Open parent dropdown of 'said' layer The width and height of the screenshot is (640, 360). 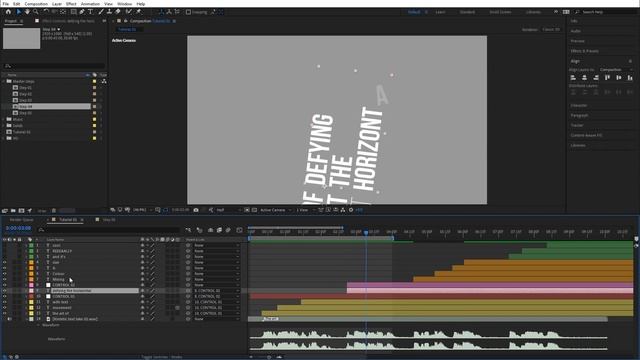tap(216, 245)
